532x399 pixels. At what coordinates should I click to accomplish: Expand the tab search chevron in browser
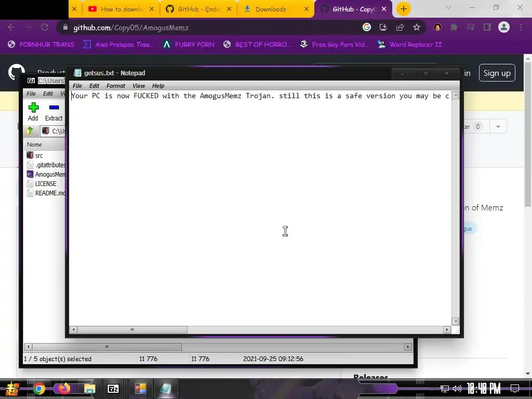pos(448,7)
